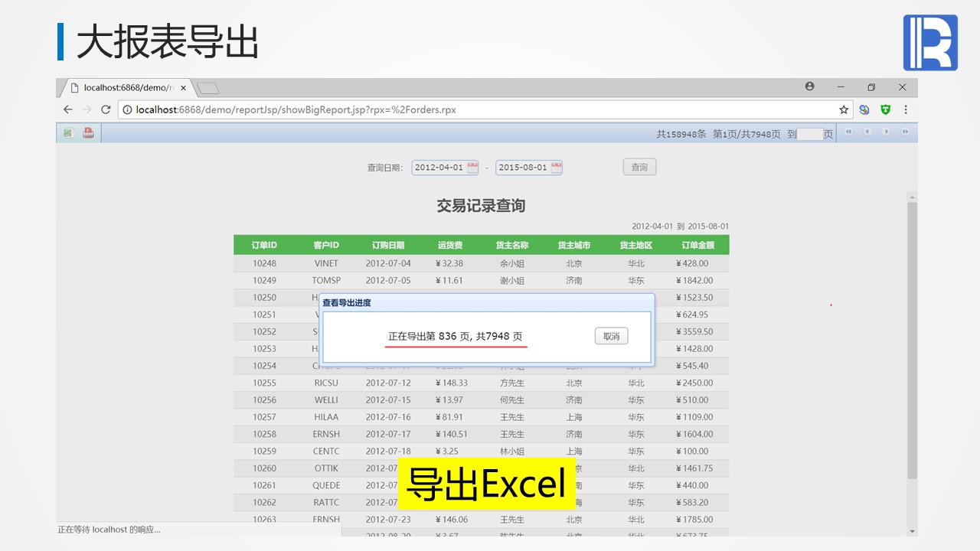The height and width of the screenshot is (551, 980).
Task: Open the browser three-dot menu
Action: 906,109
